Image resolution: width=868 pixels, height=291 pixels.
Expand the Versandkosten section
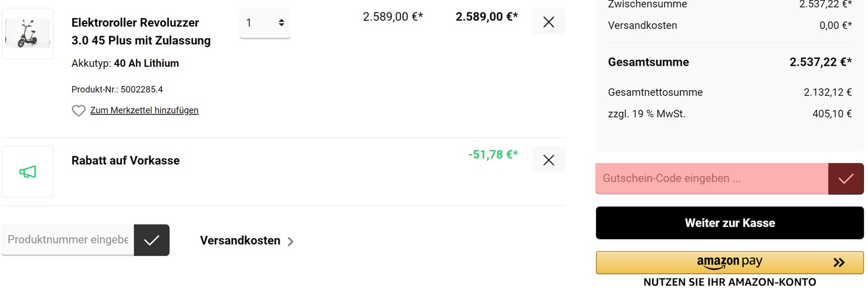[247, 241]
